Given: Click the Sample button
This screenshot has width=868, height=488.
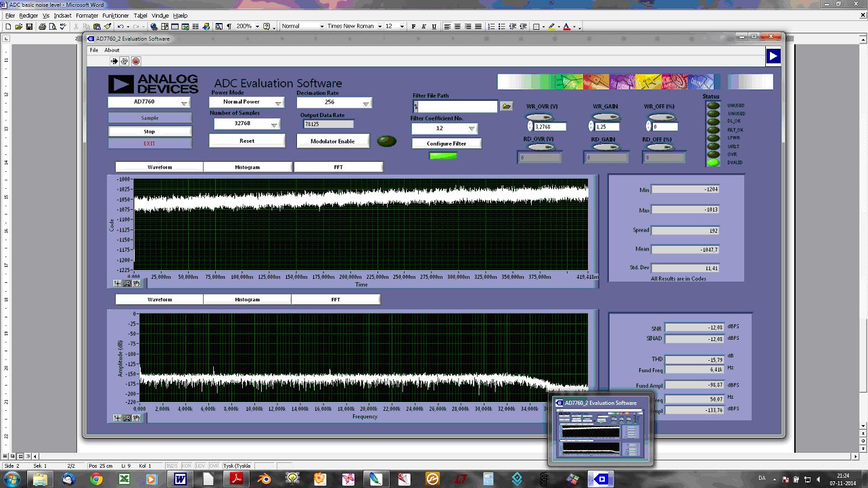Looking at the screenshot, I should point(150,118).
